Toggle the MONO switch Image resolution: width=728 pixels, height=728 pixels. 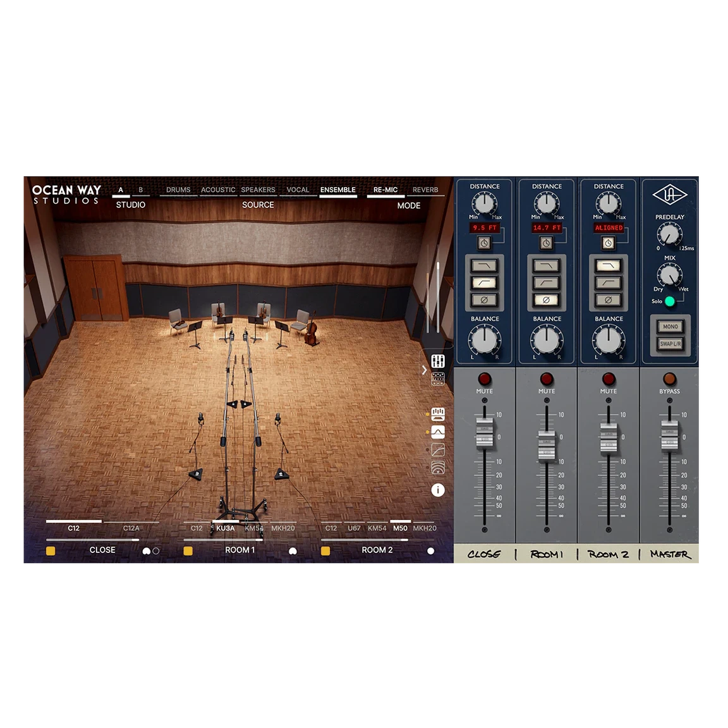click(x=670, y=326)
